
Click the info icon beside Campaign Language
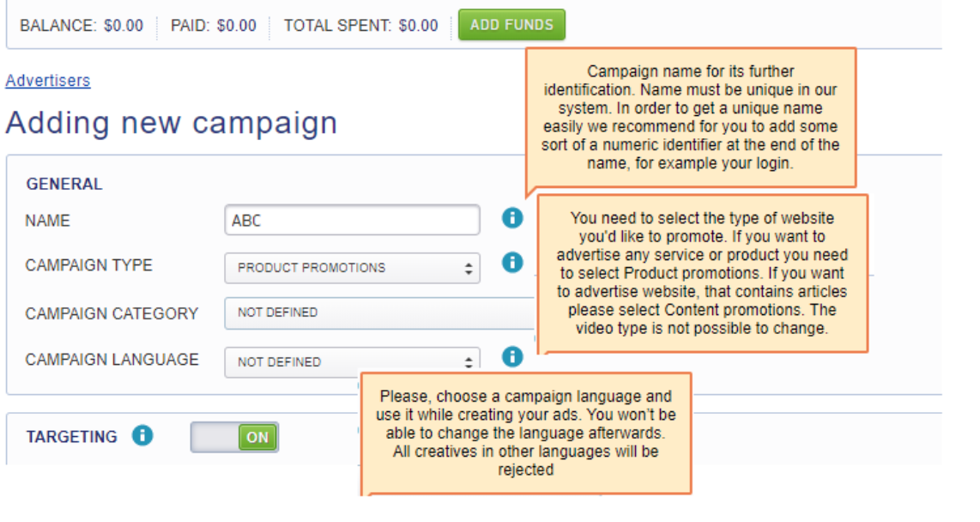512,356
